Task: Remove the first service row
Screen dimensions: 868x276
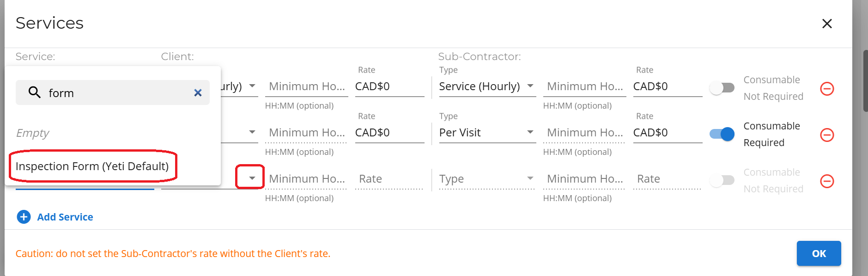Action: [826, 88]
